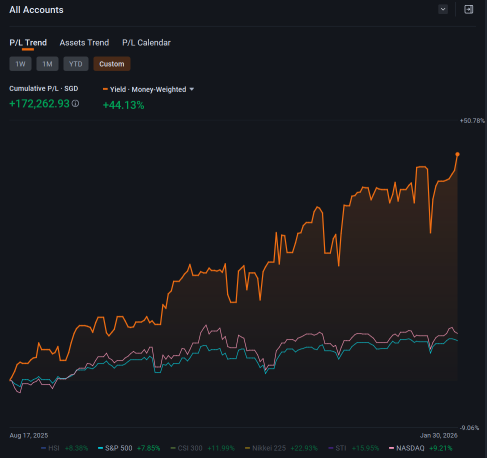
Task: Click the info icon beside cumulative P/L
Action: (x=75, y=104)
